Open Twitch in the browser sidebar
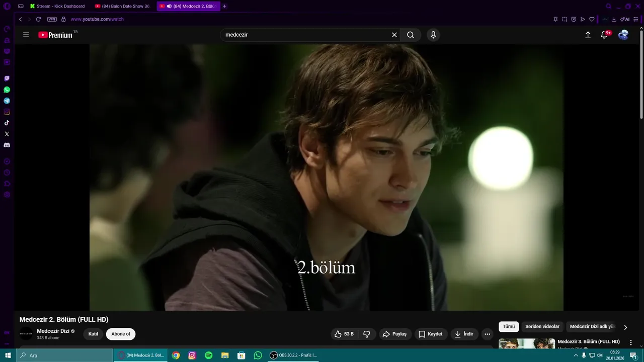 click(7, 78)
